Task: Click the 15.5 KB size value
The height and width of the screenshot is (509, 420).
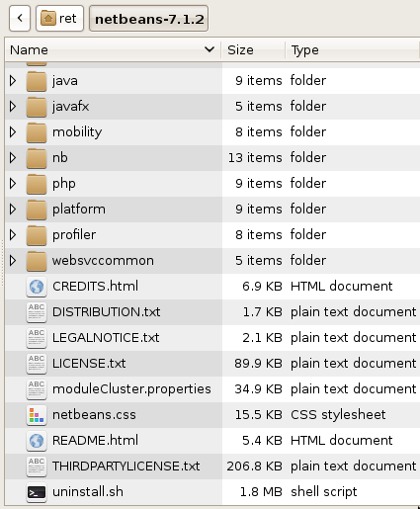Action: tap(258, 414)
